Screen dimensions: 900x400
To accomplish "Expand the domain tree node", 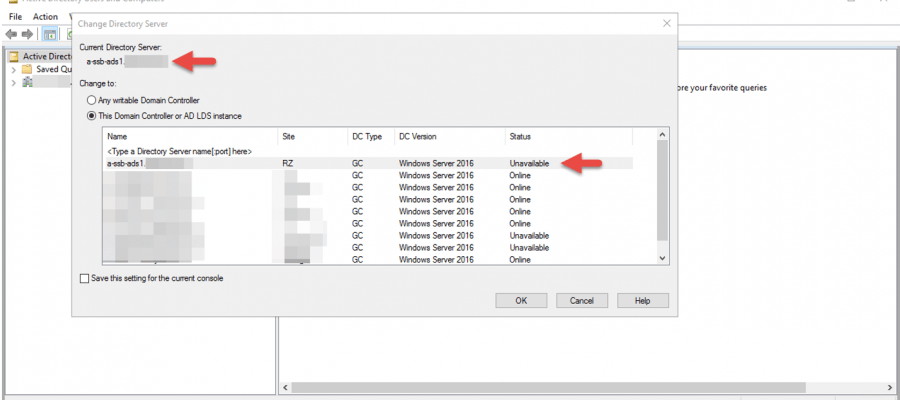I will pyautogui.click(x=13, y=83).
